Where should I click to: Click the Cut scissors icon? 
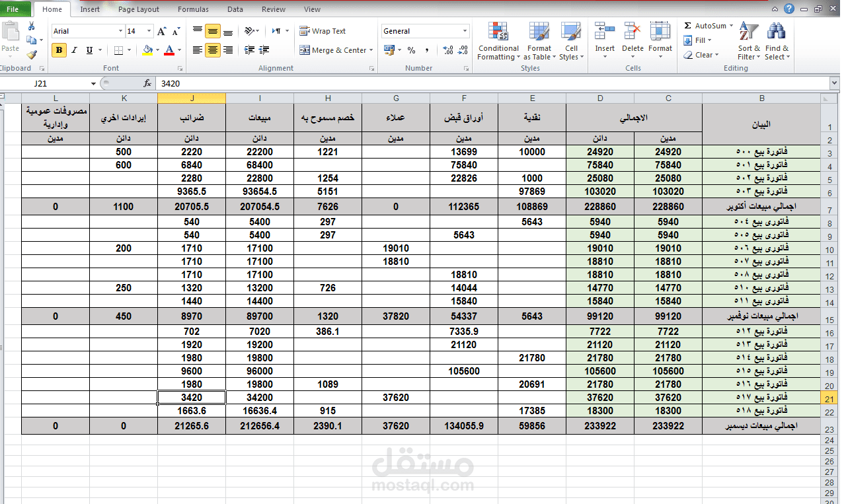point(31,26)
